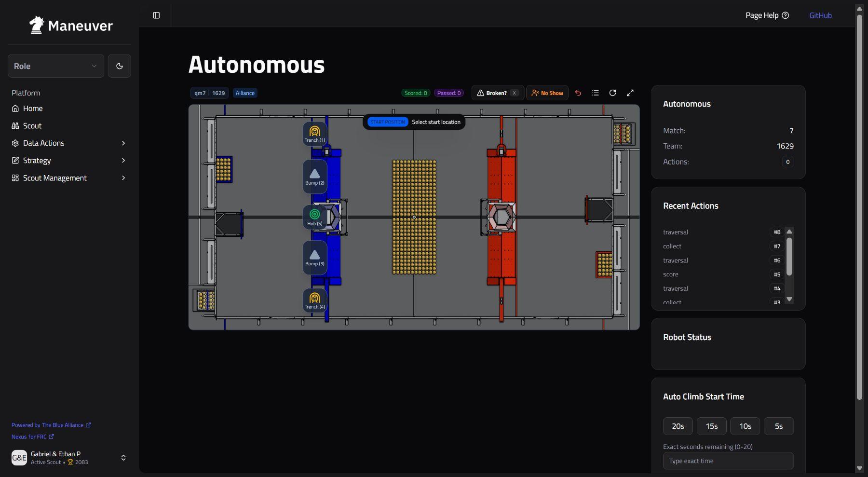
Task: Select traversal action #4
Action: click(x=723, y=288)
